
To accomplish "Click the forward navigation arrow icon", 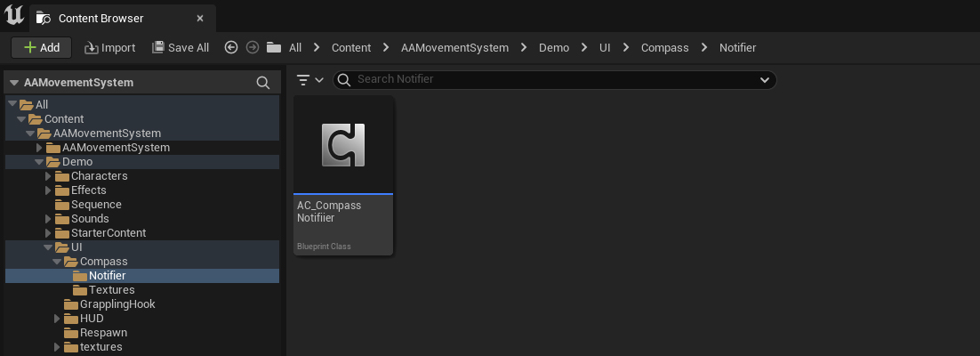I will click(x=253, y=47).
